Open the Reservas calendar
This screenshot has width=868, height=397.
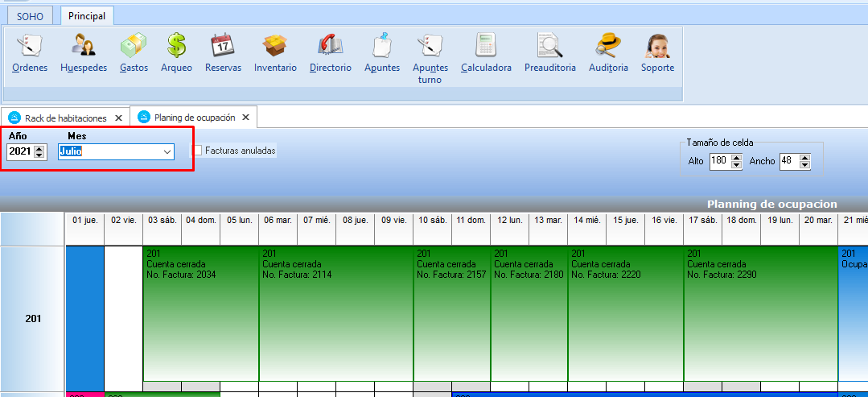point(223,53)
